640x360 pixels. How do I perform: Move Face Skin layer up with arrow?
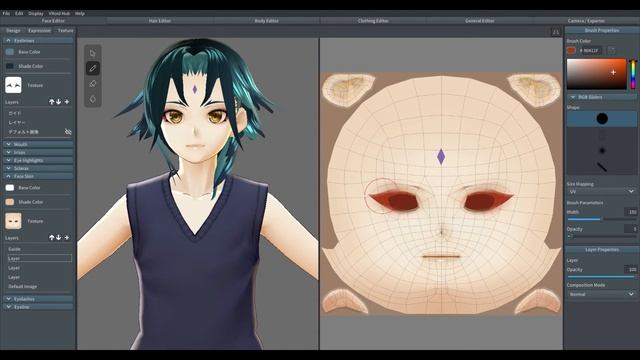click(51, 238)
